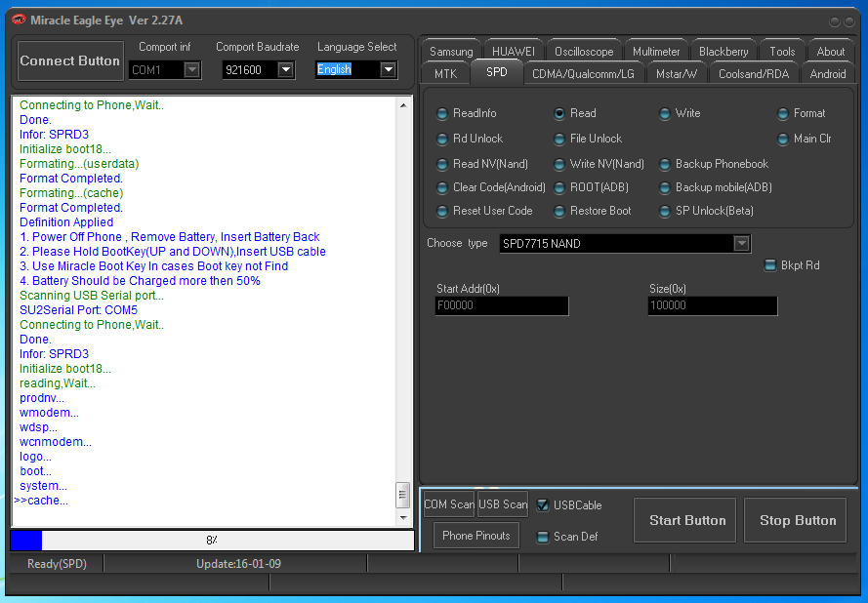Viewport: 868px width, 603px height.
Task: Open the Language Select dropdown
Action: (388, 69)
